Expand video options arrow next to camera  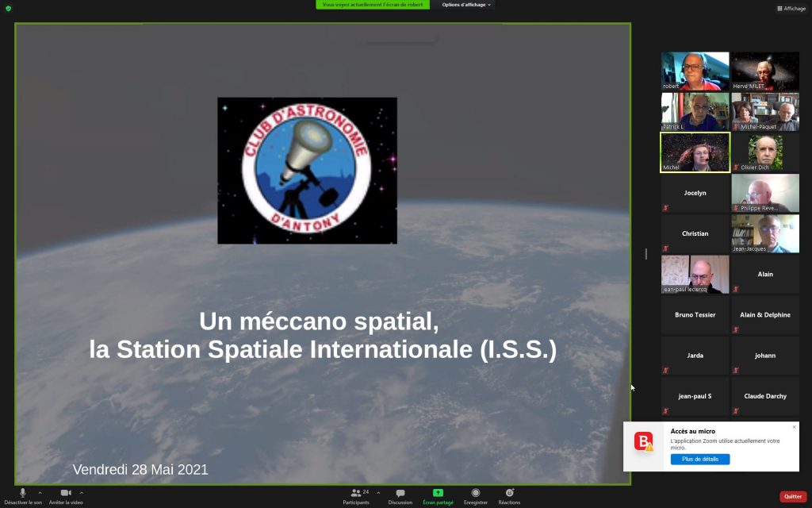82,492
